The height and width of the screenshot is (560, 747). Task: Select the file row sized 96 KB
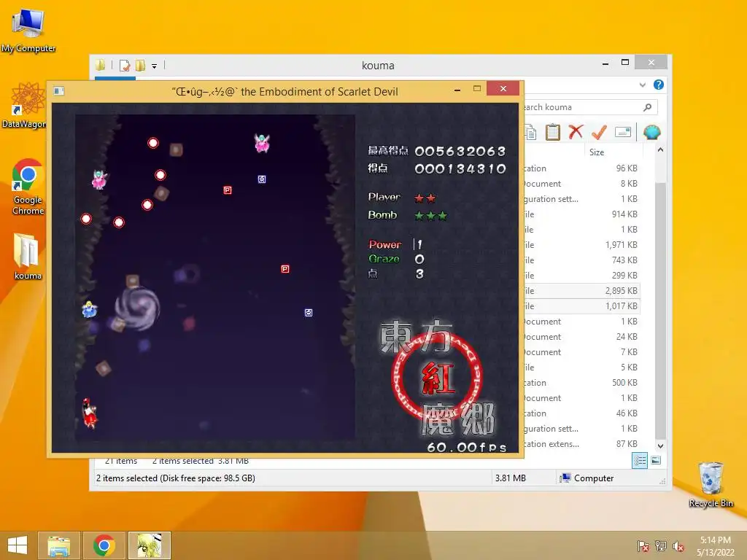click(x=581, y=168)
